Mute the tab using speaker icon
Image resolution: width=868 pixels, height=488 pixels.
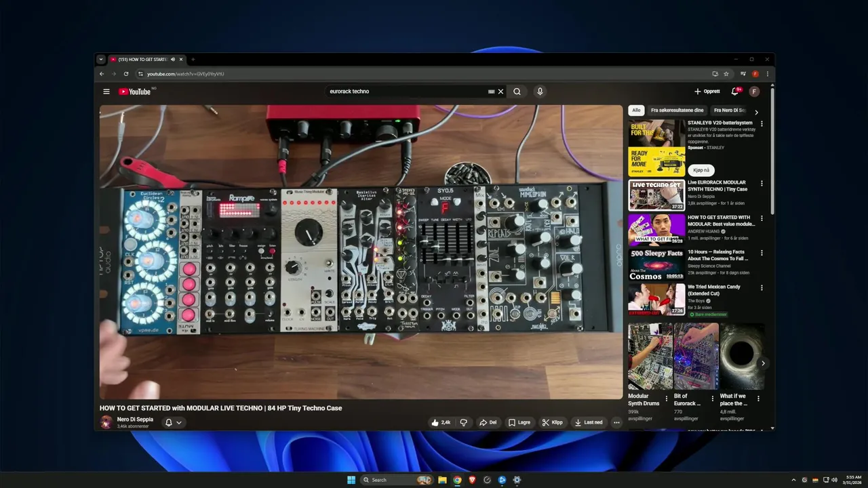[173, 60]
